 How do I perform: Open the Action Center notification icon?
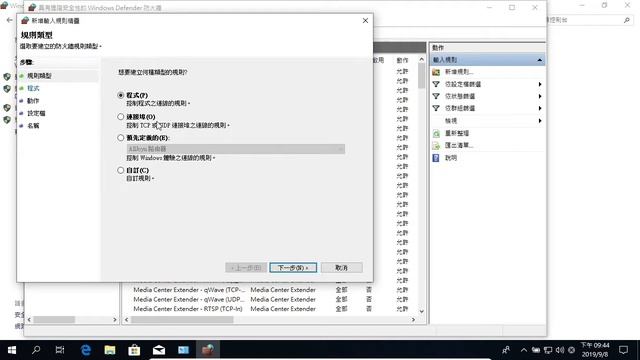coord(623,350)
